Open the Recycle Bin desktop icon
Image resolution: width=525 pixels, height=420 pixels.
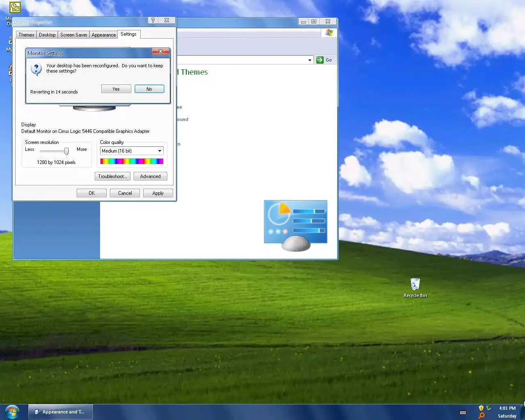[x=415, y=288]
